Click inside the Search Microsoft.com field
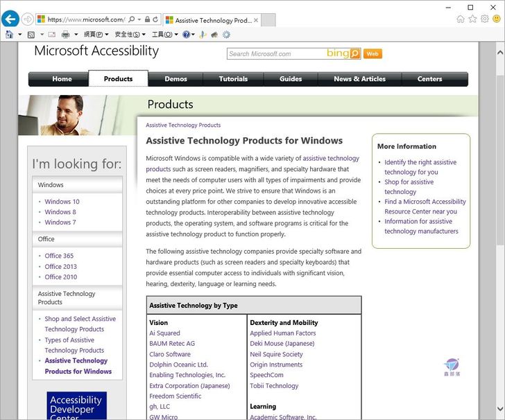This screenshot has width=505, height=420. (276, 53)
